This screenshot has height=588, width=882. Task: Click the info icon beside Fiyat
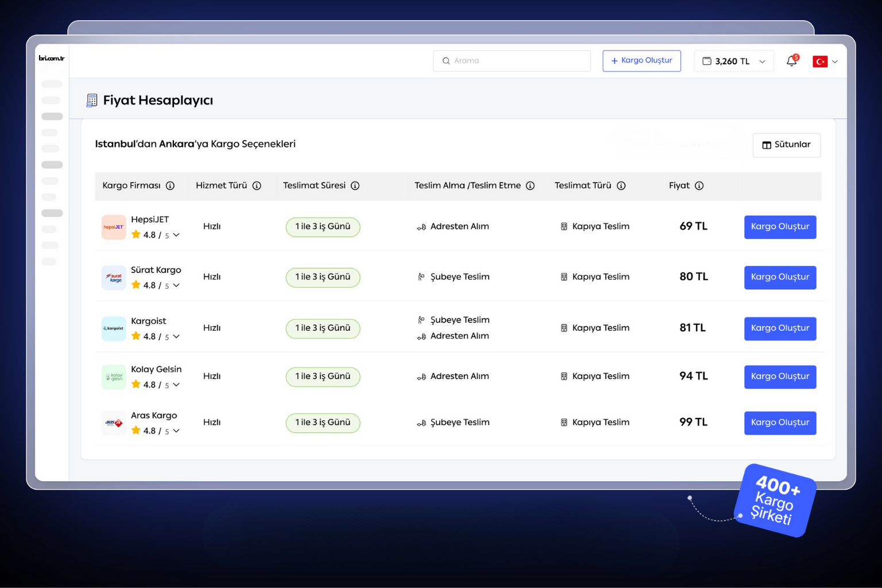coord(699,185)
